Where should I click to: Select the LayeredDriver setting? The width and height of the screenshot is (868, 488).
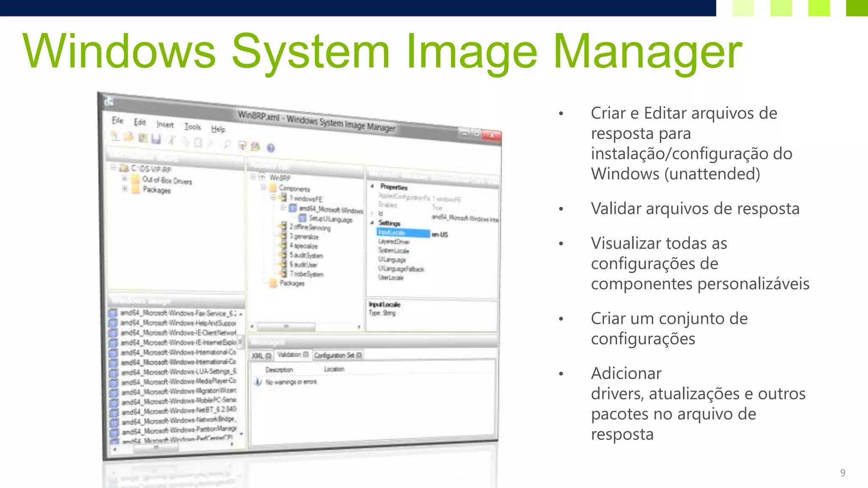[x=394, y=241]
